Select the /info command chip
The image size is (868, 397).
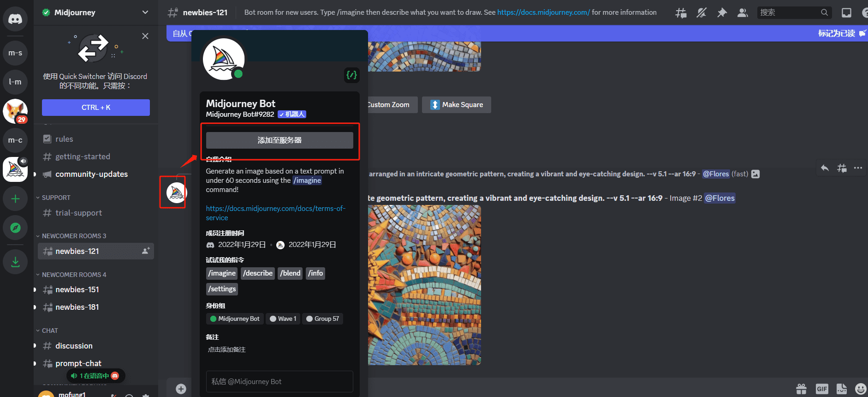[315, 273]
